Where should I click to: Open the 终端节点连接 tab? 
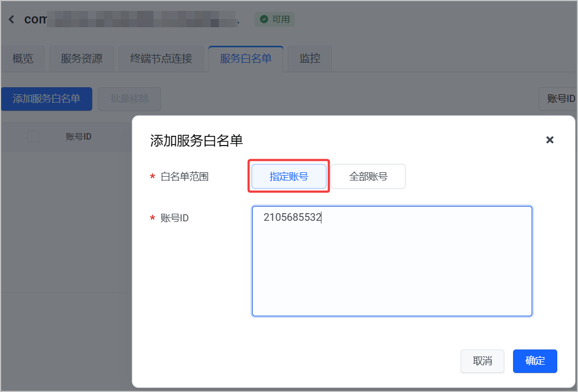161,58
